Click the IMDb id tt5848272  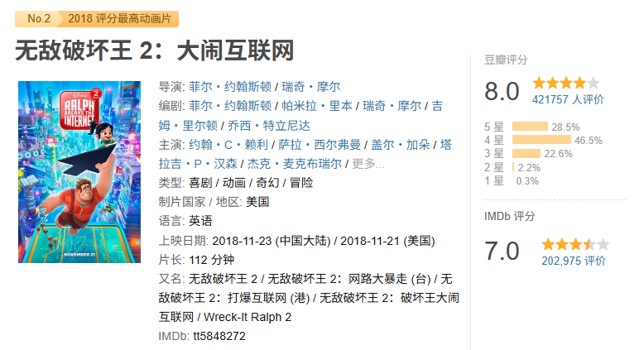[x=219, y=336]
